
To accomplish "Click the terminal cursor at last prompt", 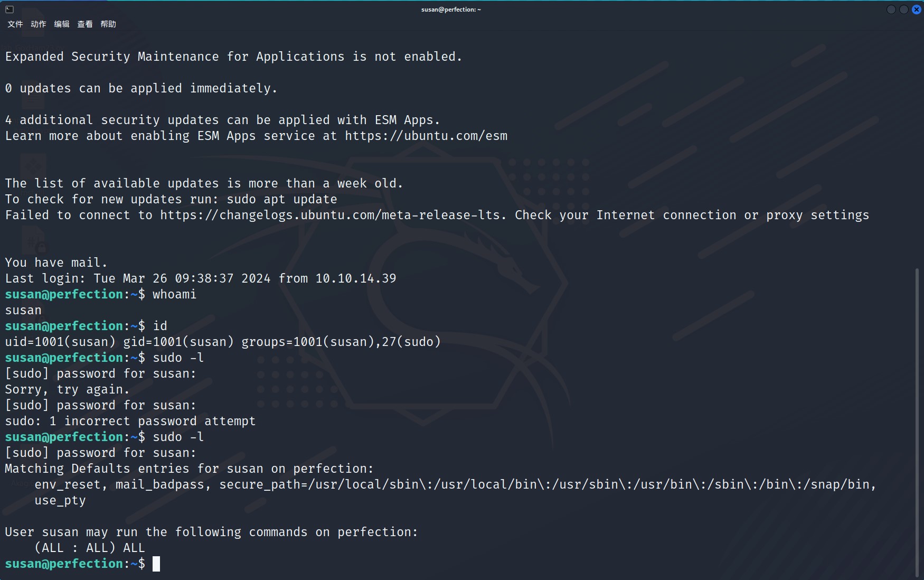I will tap(156, 564).
